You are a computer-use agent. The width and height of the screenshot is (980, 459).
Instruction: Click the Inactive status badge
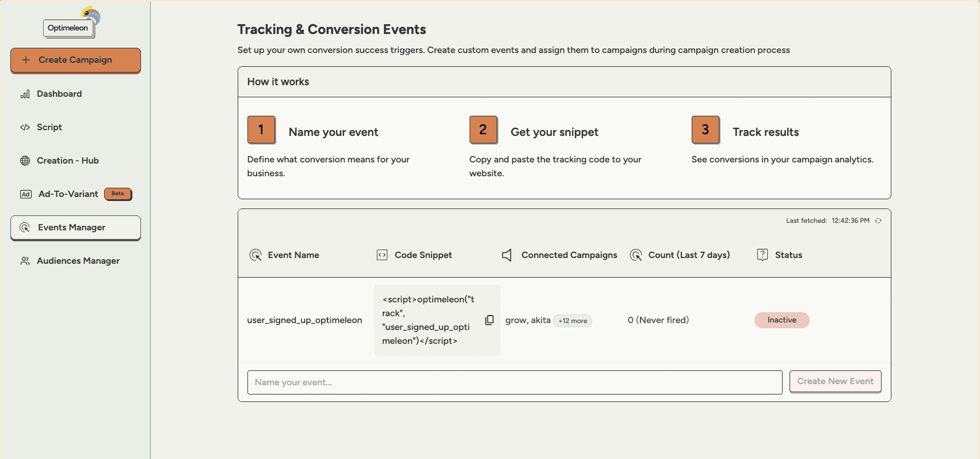[x=782, y=320]
